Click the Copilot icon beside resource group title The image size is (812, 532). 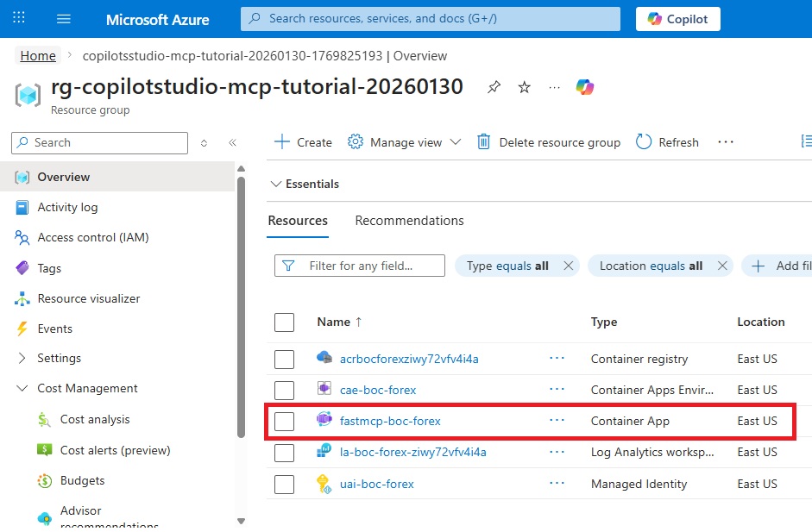pos(585,87)
